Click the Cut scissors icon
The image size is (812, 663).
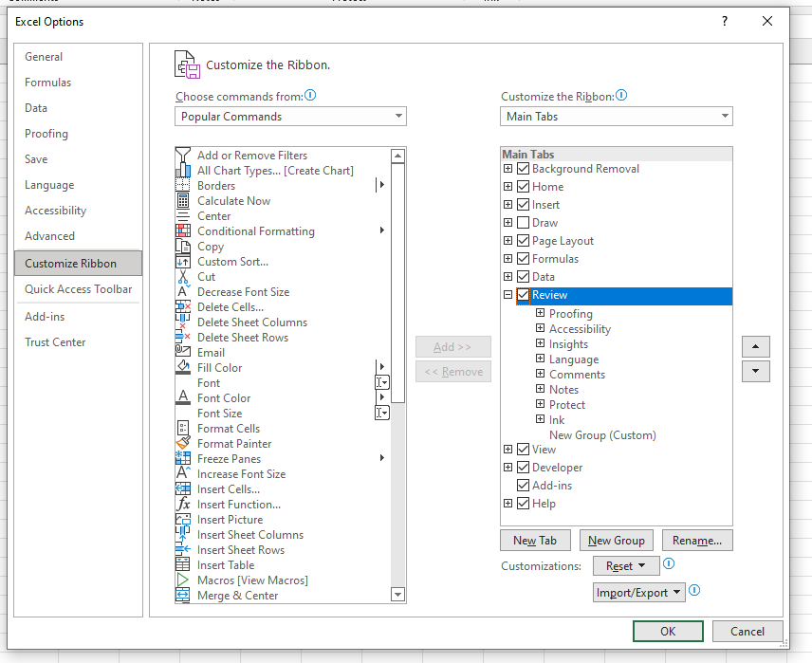click(183, 277)
